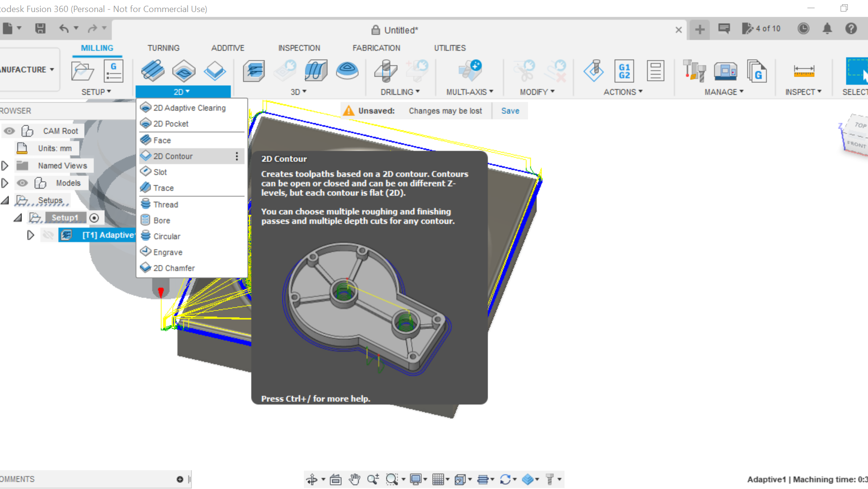Click the Multi-Axis toolpath icon

pos(470,71)
